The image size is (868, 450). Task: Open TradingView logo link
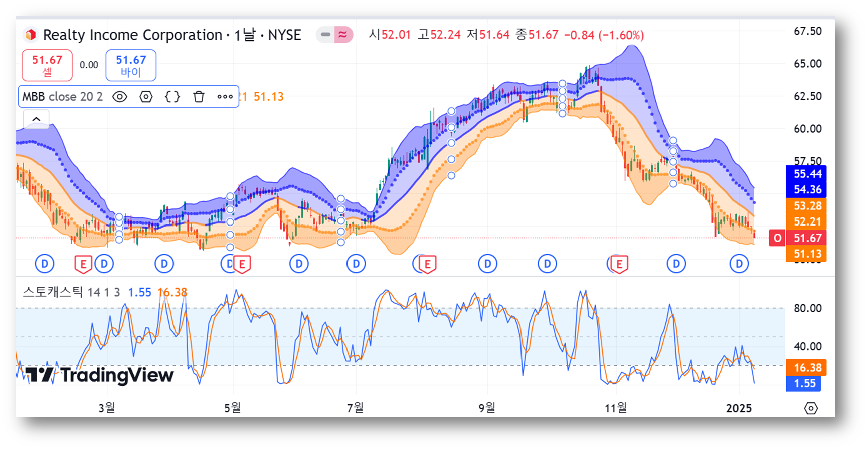(99, 375)
